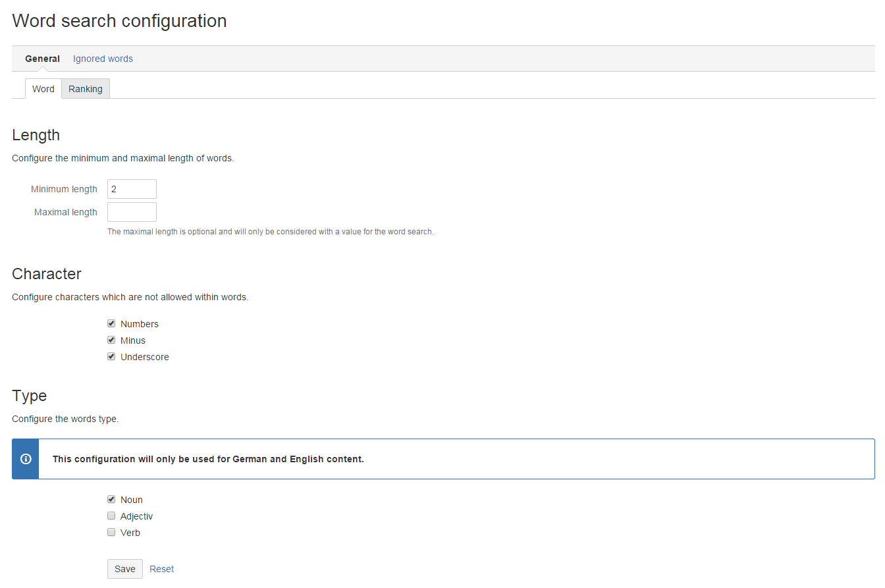The image size is (885, 588).
Task: Click the maximal length optional hint text
Action: pyautogui.click(x=270, y=232)
